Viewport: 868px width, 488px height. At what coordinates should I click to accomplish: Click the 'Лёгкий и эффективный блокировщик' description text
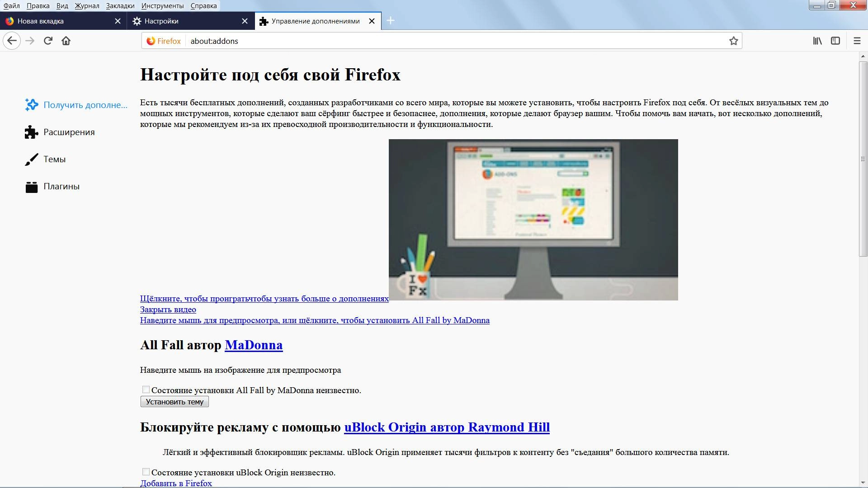point(446,452)
